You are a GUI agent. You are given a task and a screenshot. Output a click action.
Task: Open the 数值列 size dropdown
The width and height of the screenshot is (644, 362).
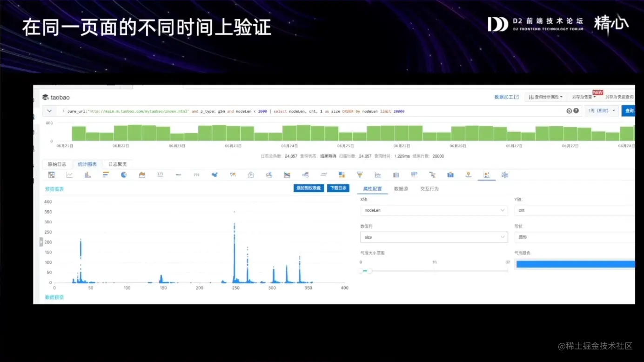pyautogui.click(x=434, y=237)
